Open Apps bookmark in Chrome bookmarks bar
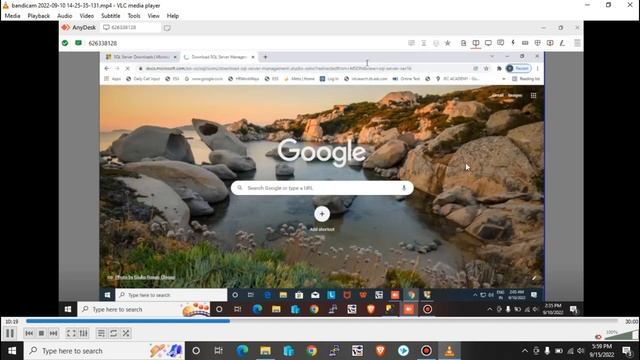Image resolution: width=640 pixels, height=360 pixels. (x=113, y=79)
